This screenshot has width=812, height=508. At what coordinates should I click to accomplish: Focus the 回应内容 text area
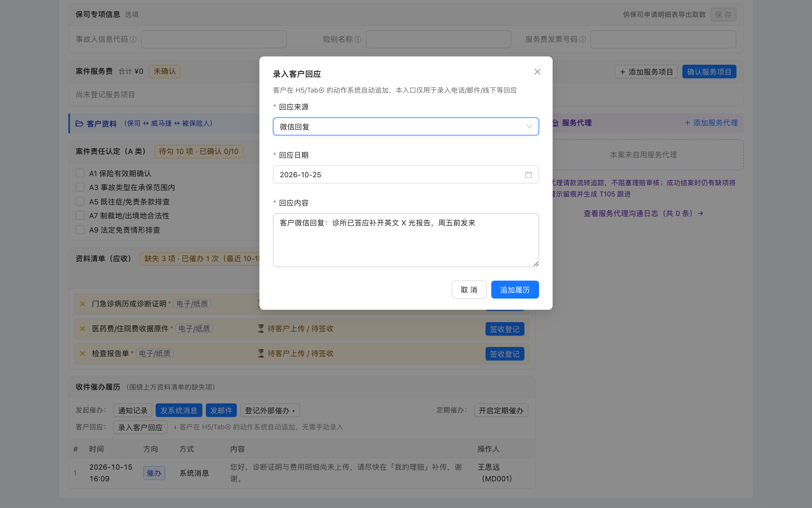tap(406, 240)
